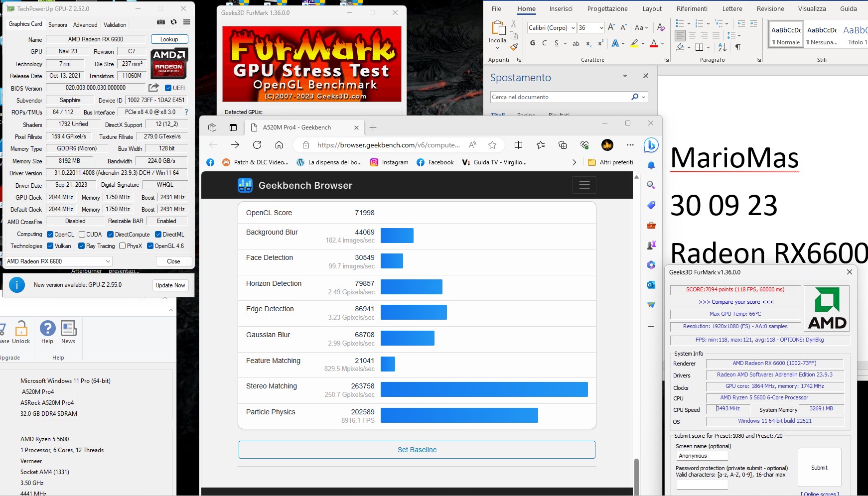Open Edge collections icon
Screen dimensions: 868x496
(563, 145)
